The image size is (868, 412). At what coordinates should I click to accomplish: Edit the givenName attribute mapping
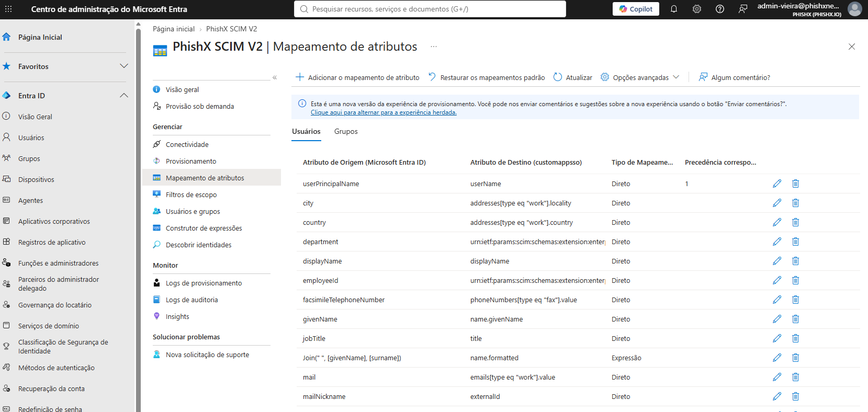click(777, 319)
